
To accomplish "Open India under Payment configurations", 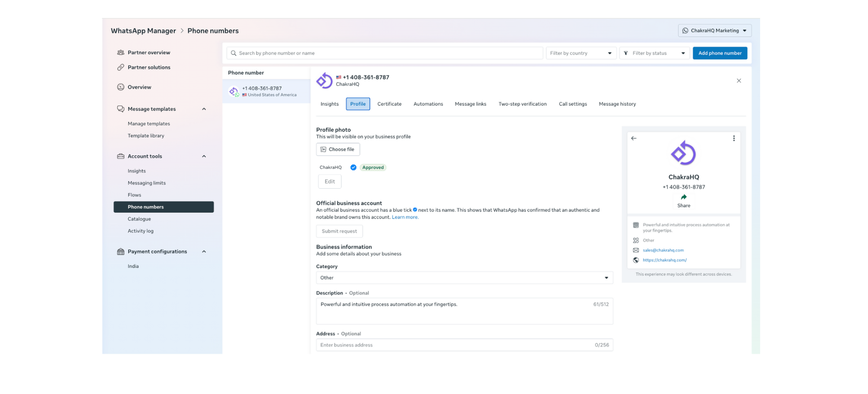I will pos(133,266).
